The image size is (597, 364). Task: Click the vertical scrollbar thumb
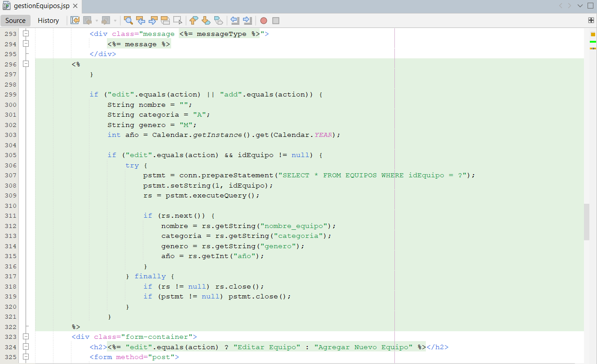[x=587, y=222]
